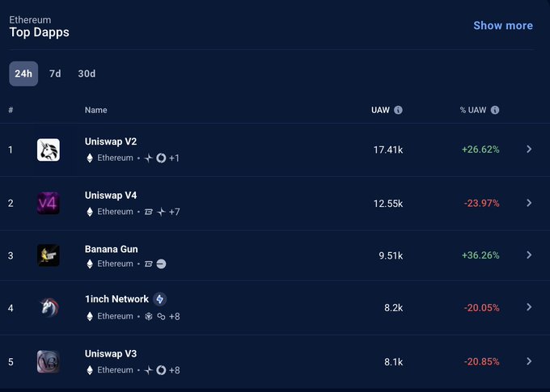Click the +8 more chains under Uniswap V3
This screenshot has height=392, width=550.
[174, 370]
